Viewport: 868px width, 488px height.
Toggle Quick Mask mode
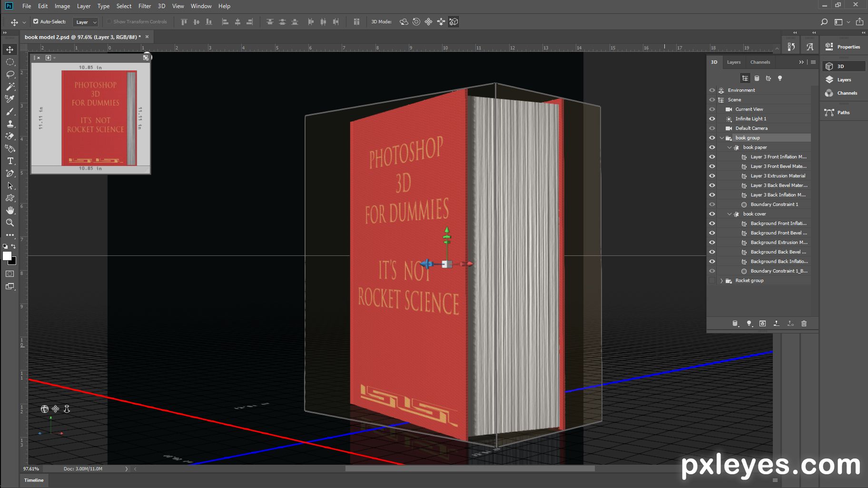point(10,274)
